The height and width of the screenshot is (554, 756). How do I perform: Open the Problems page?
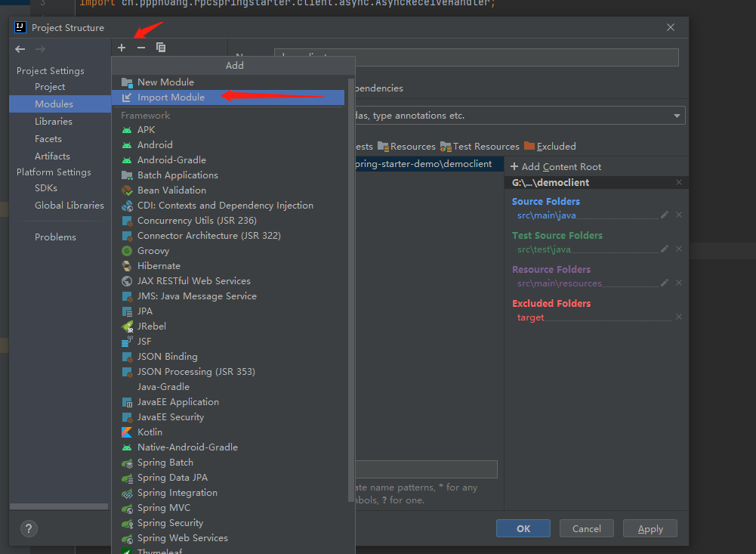60,237
